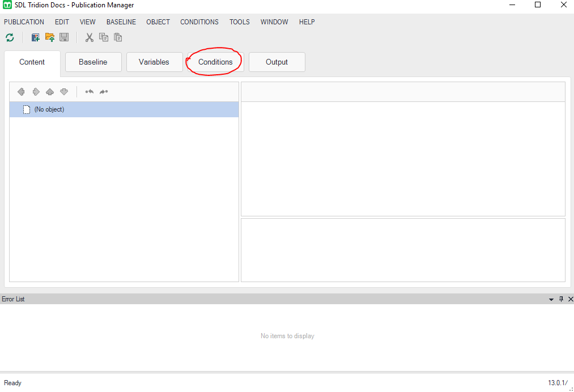The height and width of the screenshot is (392, 574).
Task: Open the PUBLICATION menu
Action: pos(24,22)
